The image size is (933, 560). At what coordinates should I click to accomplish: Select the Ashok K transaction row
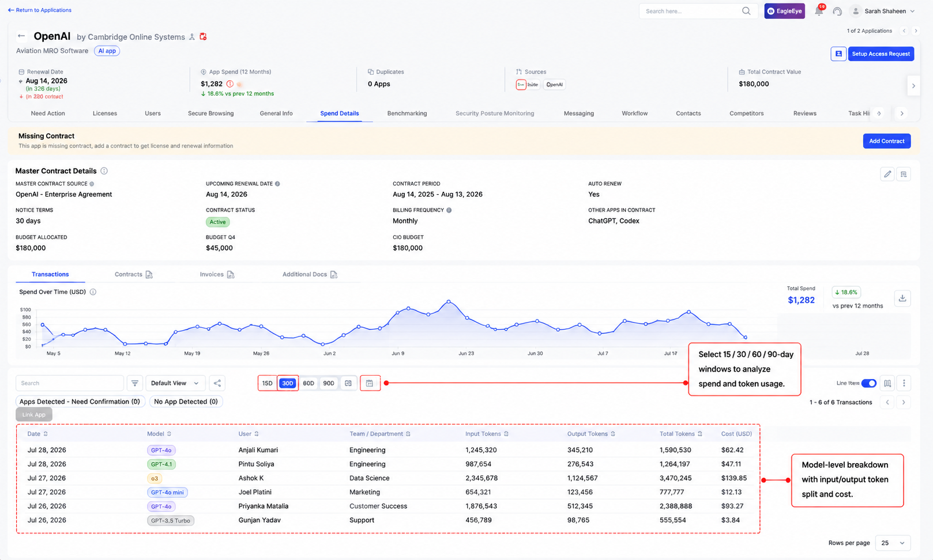click(388, 478)
